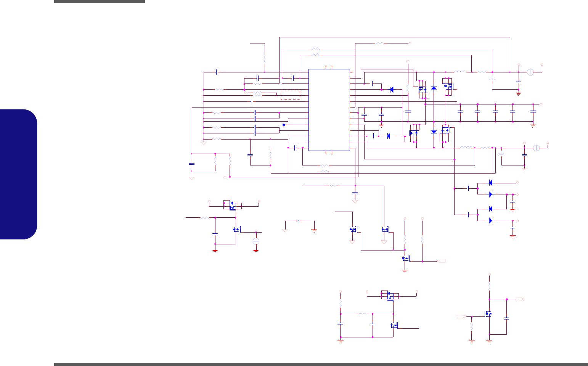Viewport: 588px width, 366px height.
Task: Click the large central IC rectangle
Action: click(329, 110)
